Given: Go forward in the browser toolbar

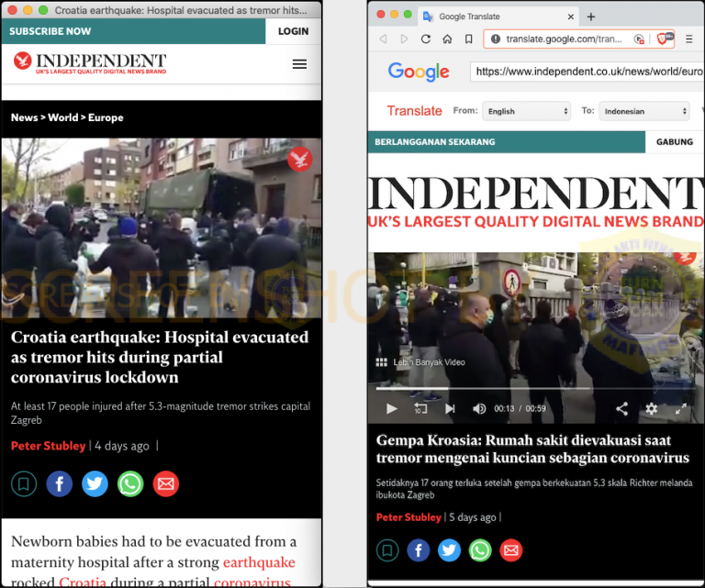Looking at the screenshot, I should click(x=404, y=39).
